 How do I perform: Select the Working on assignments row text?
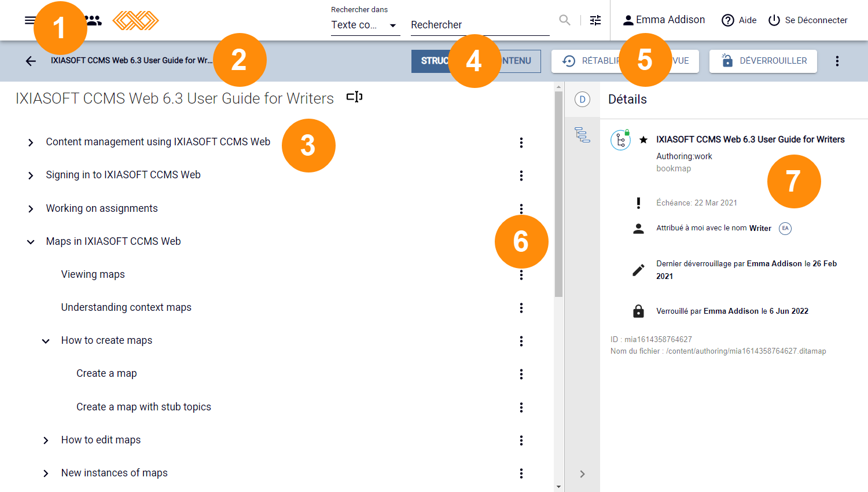(102, 208)
